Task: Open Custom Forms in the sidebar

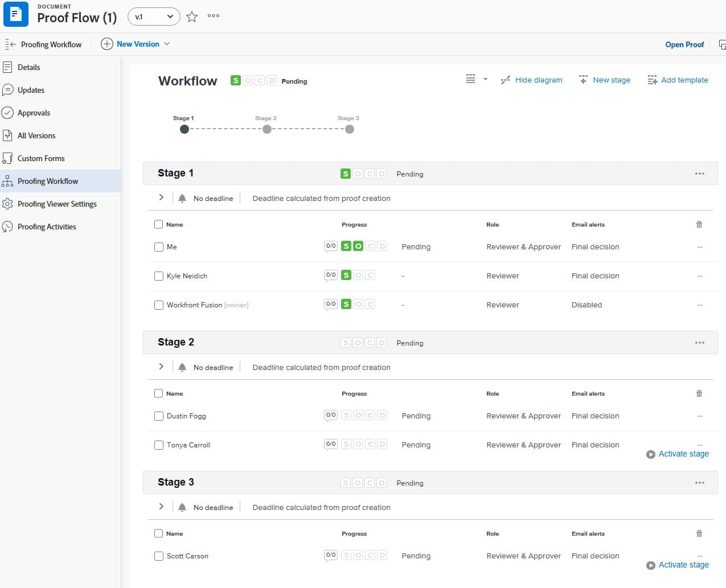Action: (60, 158)
